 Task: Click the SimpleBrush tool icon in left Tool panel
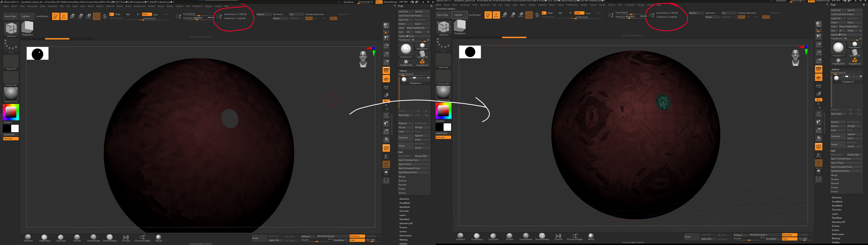coord(422,63)
